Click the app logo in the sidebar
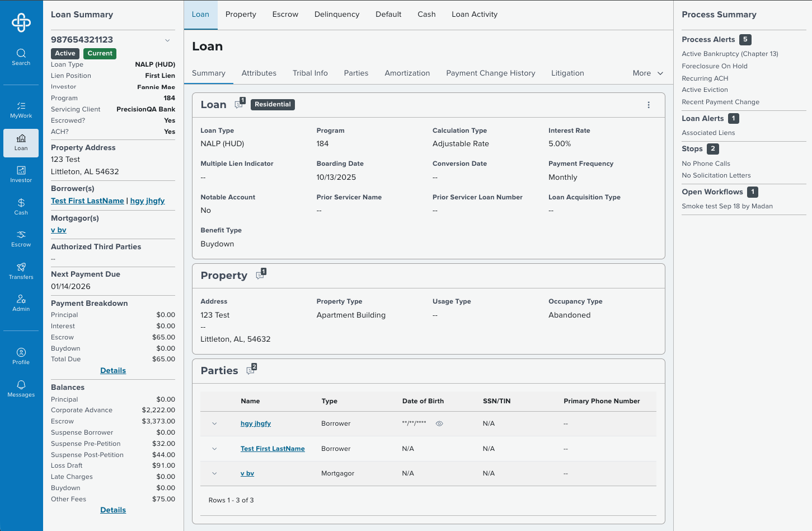 pyautogui.click(x=21, y=22)
